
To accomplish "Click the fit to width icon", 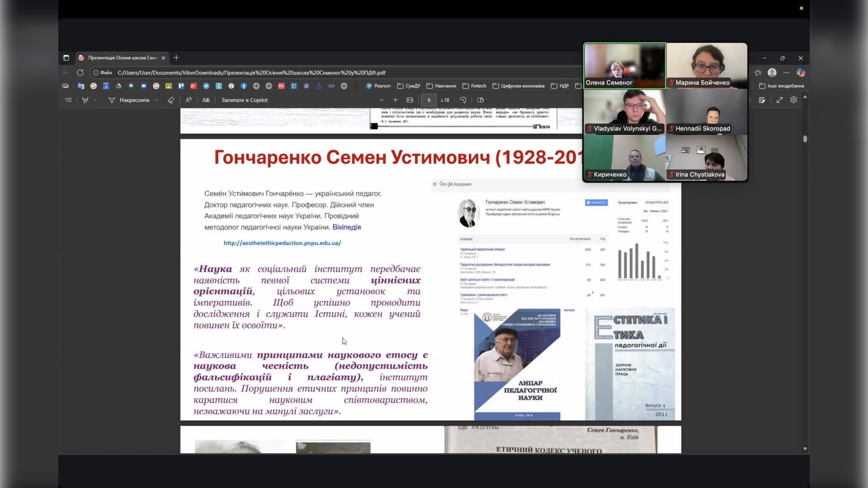I will 410,100.
